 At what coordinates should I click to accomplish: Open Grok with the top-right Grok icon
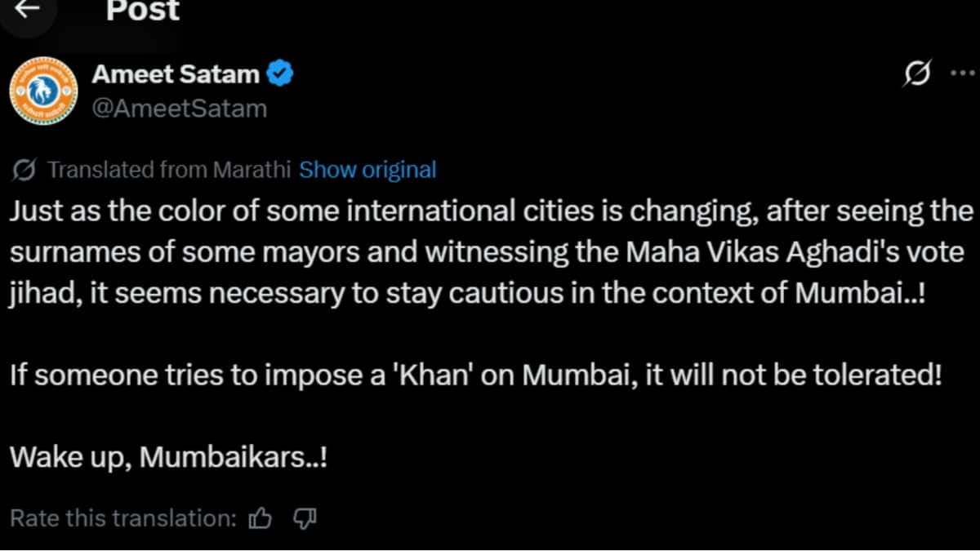click(920, 73)
